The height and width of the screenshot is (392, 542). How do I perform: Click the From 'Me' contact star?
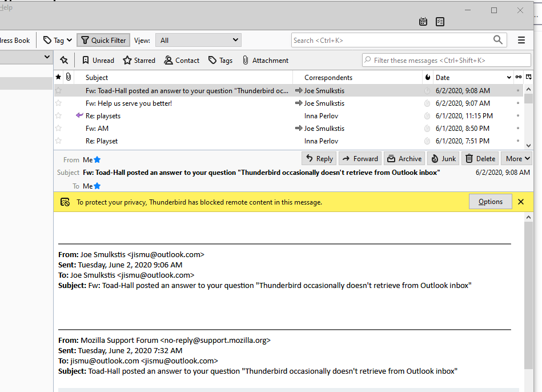(x=98, y=159)
